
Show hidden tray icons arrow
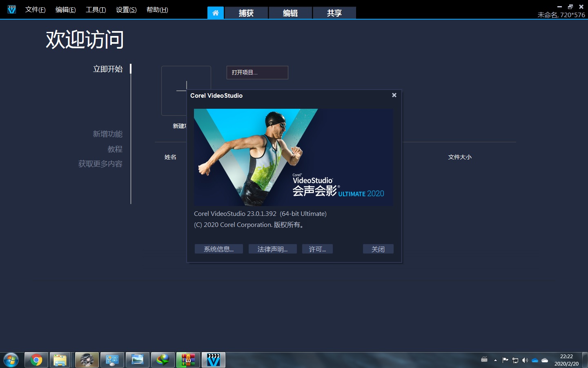click(x=495, y=360)
